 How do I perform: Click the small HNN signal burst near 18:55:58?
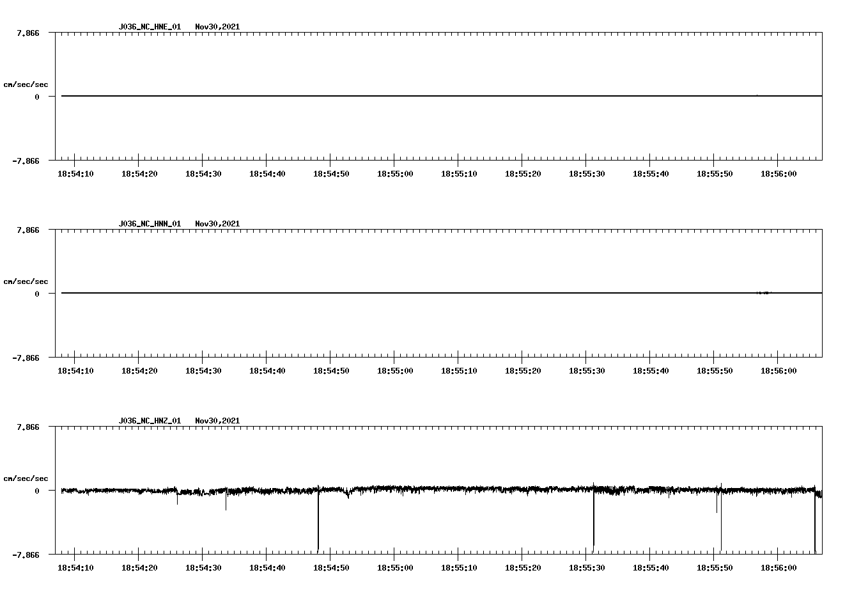coord(764,293)
